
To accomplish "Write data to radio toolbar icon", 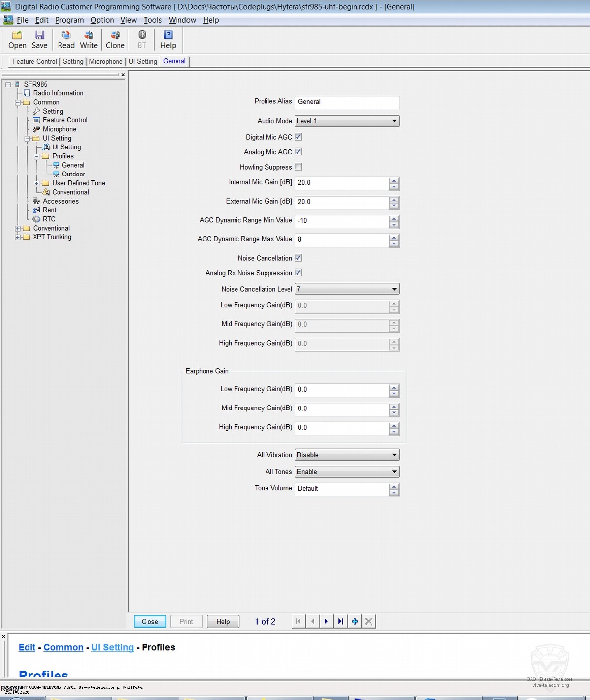I will tap(88, 39).
